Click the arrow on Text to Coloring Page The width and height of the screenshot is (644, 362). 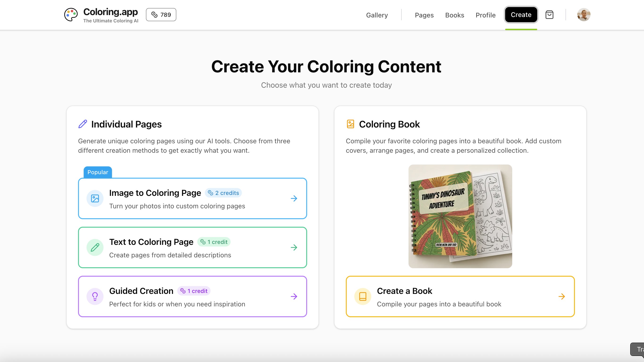(294, 247)
